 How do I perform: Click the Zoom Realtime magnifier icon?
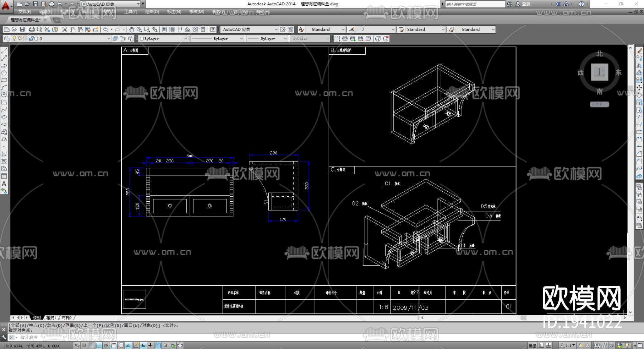pos(139,29)
